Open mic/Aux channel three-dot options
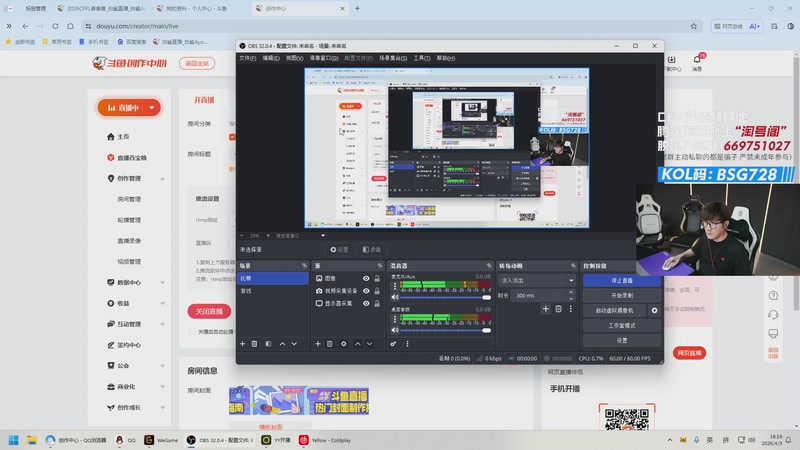Image resolution: width=800 pixels, height=450 pixels. coord(394,286)
